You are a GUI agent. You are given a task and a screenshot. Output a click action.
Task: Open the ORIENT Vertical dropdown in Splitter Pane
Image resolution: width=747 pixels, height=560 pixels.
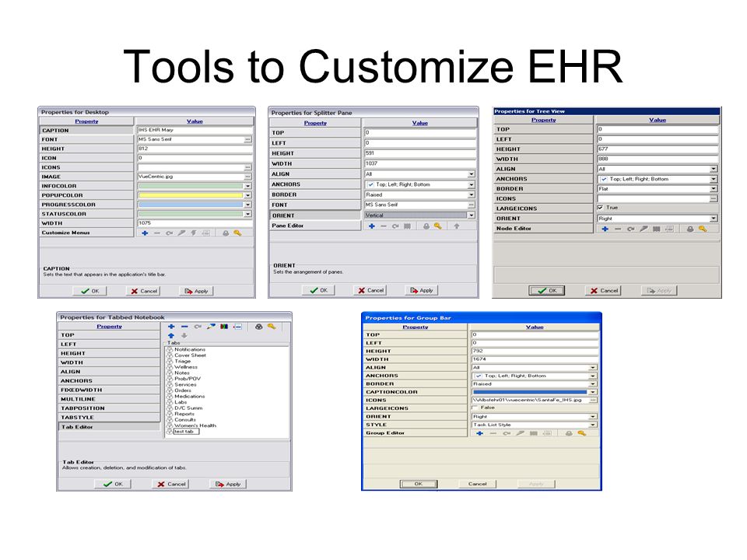point(472,215)
